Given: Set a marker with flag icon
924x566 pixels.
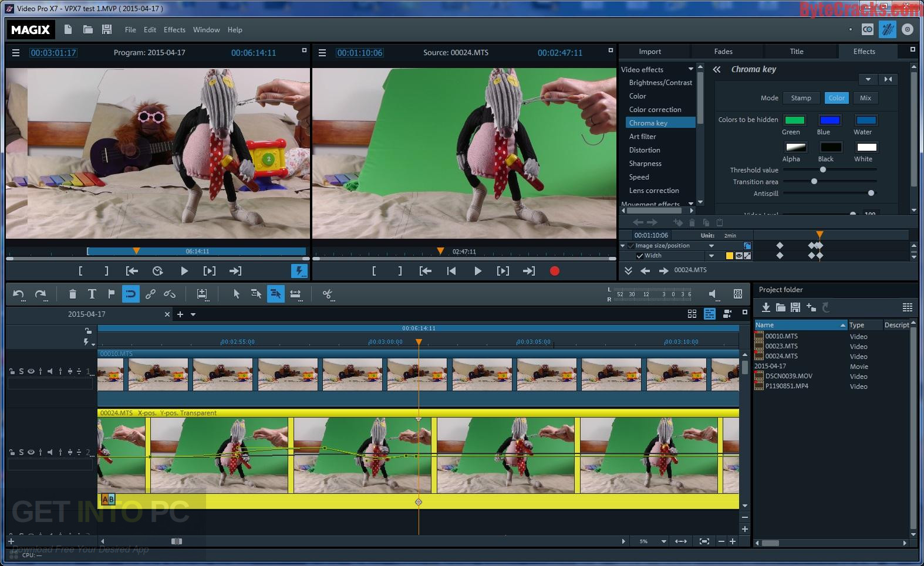Looking at the screenshot, I should click(111, 294).
